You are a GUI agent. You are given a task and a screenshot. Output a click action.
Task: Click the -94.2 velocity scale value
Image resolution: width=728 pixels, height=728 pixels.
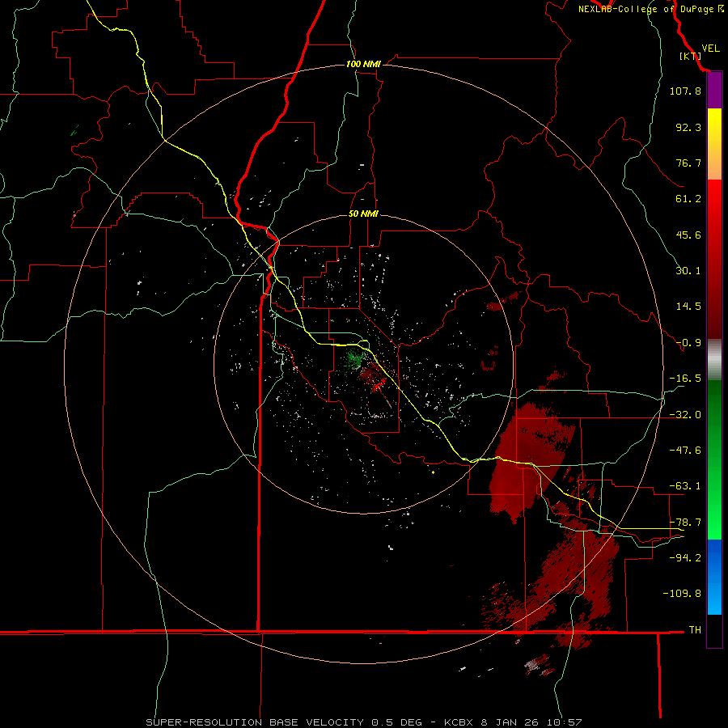click(685, 558)
